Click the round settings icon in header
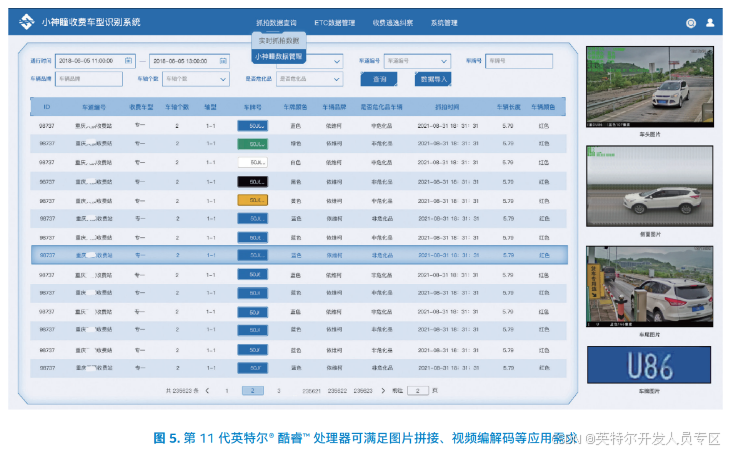Screen dimensions: 732x452 click(691, 23)
